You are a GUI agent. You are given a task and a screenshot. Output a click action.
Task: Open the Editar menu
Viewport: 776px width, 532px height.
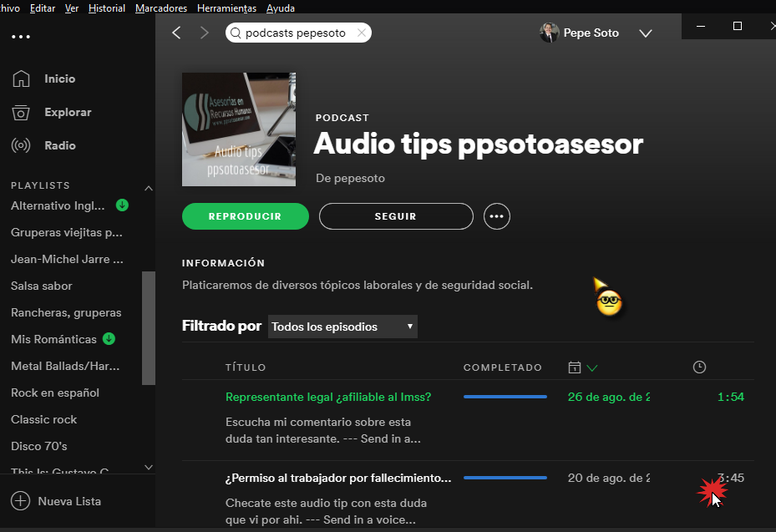pos(43,8)
